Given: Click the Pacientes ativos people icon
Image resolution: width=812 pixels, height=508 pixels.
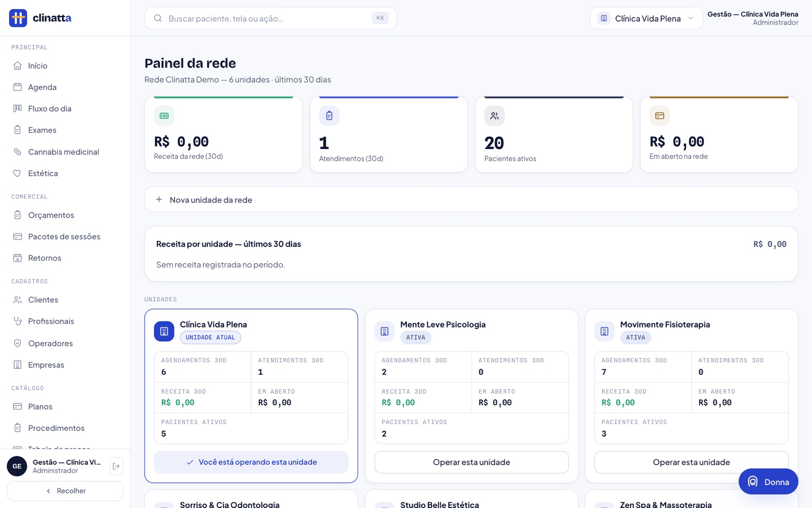Looking at the screenshot, I should point(494,116).
